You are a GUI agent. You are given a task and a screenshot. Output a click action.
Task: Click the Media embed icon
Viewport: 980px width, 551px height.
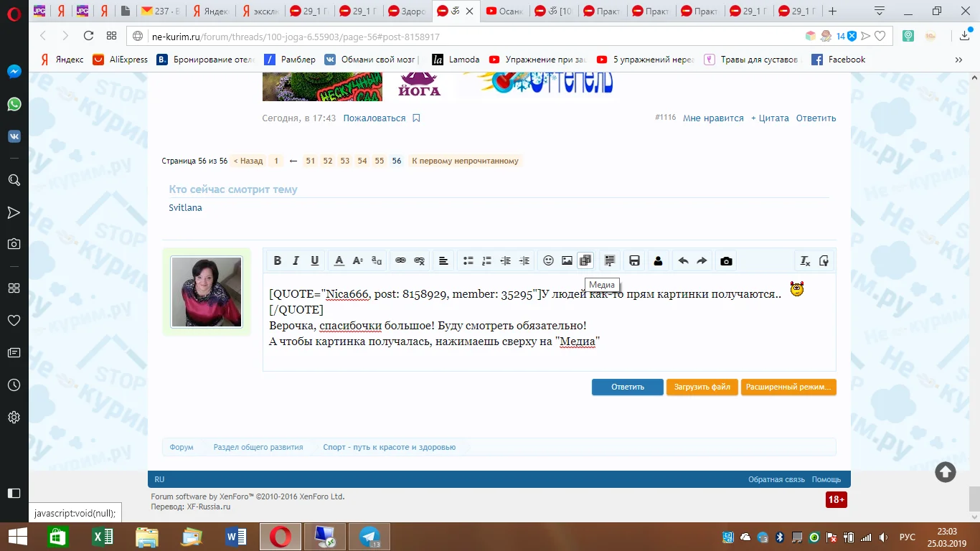tap(585, 261)
